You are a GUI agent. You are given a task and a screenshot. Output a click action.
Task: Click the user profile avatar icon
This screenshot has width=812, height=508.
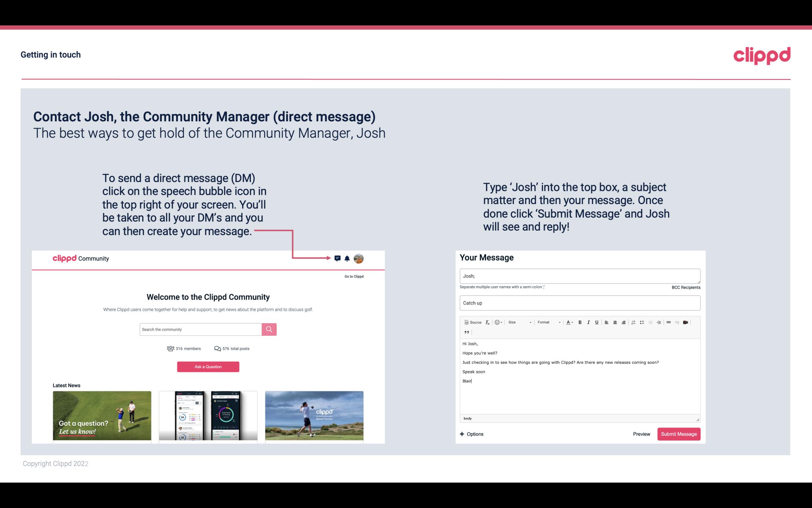(359, 259)
